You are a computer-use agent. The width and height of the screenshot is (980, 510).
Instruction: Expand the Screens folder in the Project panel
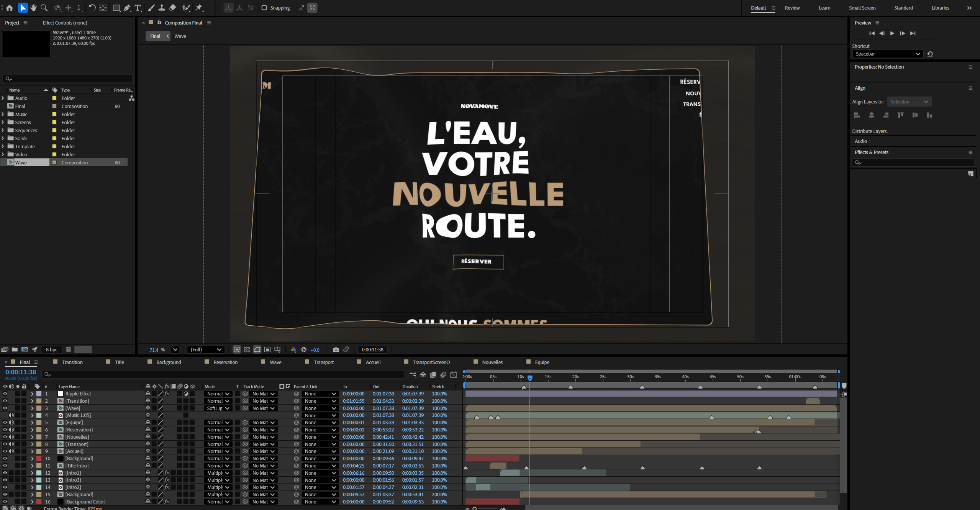click(x=3, y=122)
